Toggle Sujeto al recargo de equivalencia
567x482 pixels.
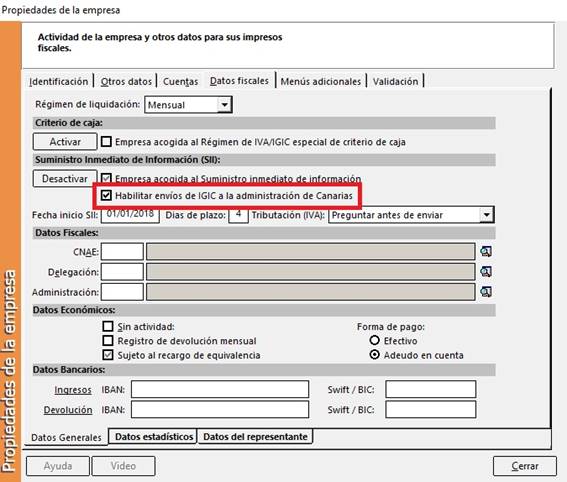click(x=108, y=355)
